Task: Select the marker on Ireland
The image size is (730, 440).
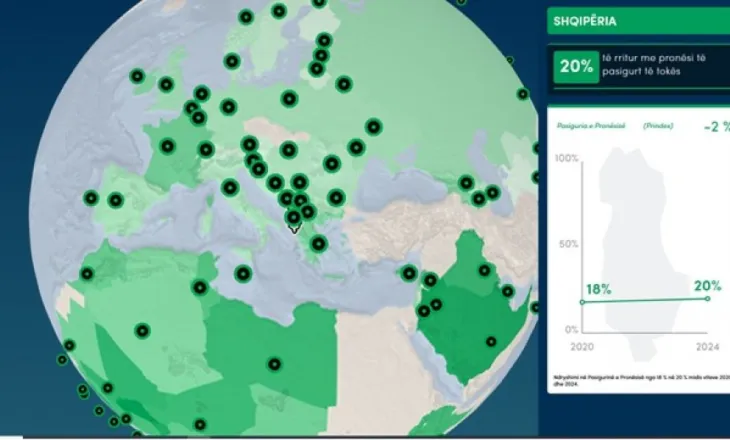Action: [137, 76]
